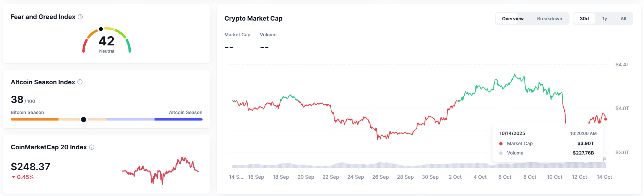The image size is (644, 196).
Task: Click red Market Cap dot in tooltip
Action: point(501,144)
